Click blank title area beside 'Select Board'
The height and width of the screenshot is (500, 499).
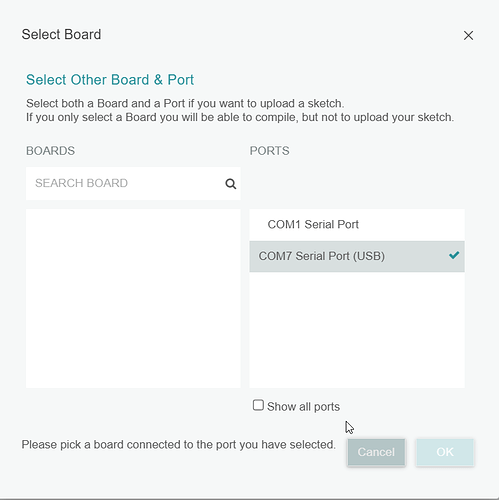(280, 35)
